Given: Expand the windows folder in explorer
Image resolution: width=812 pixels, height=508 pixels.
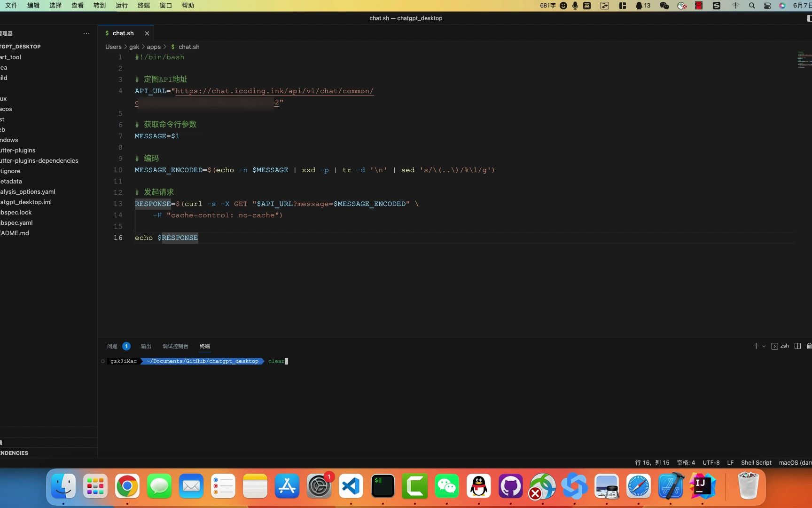Looking at the screenshot, I should [9, 140].
